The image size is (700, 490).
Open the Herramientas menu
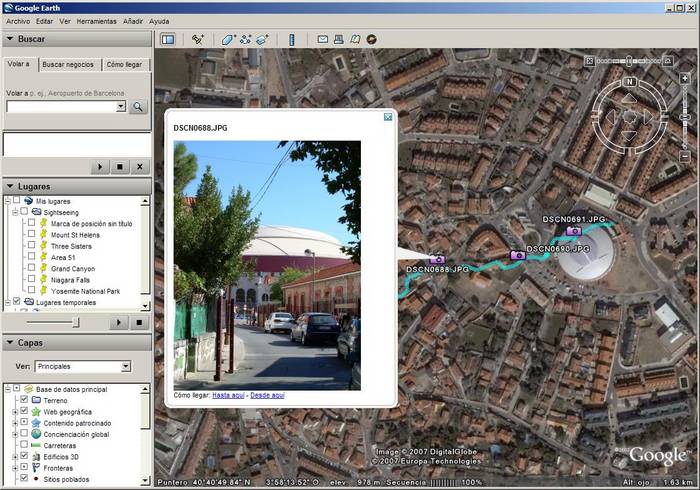click(96, 20)
